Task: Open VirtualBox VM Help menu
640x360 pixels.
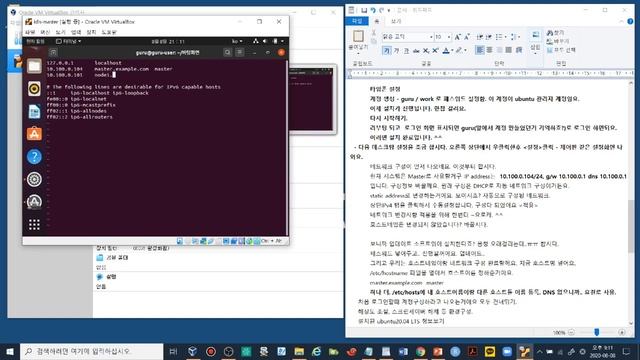Action: [x=109, y=32]
